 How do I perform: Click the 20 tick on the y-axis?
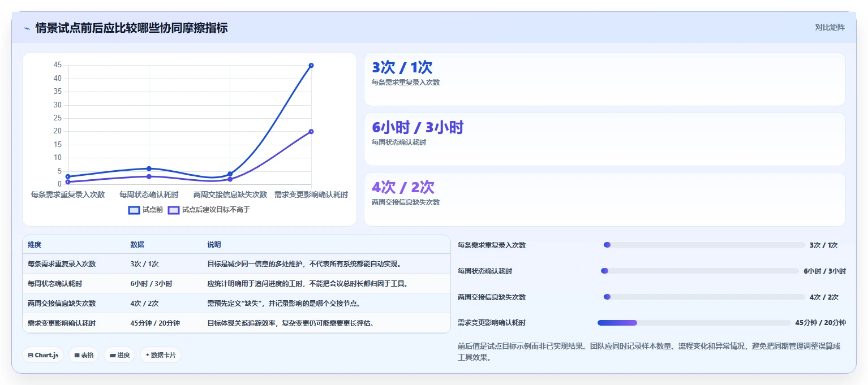58,131
